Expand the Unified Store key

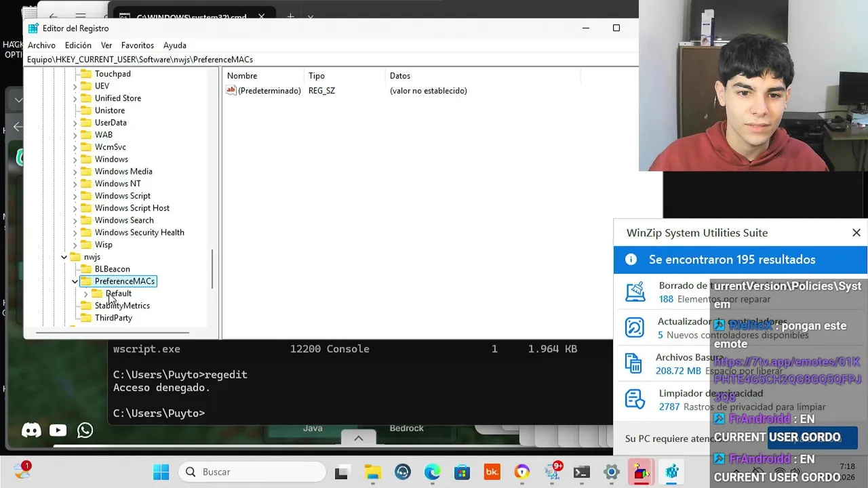[x=75, y=98]
